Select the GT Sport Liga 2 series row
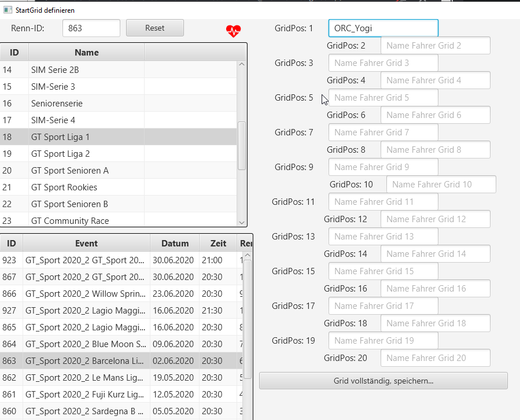 click(87, 154)
